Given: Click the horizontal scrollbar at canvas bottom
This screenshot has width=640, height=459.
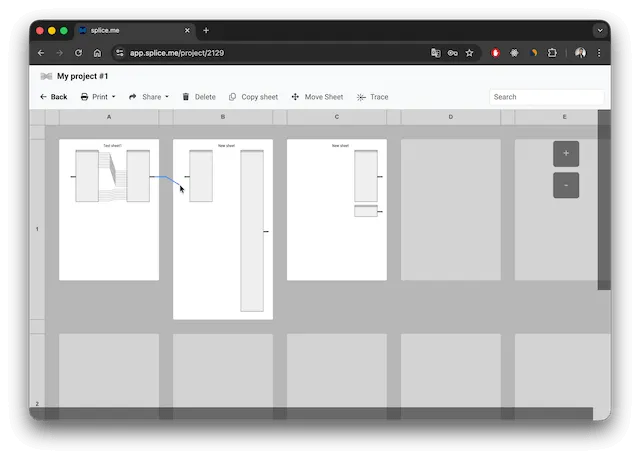Looking at the screenshot, I should pos(311,413).
